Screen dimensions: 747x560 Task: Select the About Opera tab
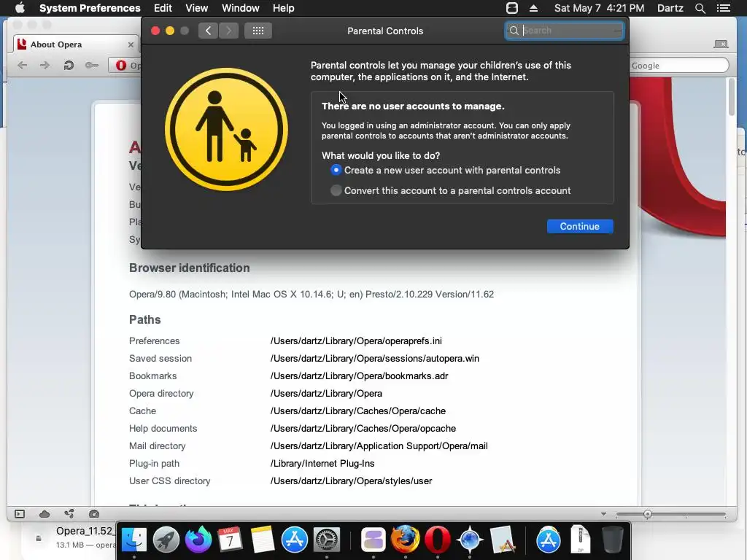point(76,44)
